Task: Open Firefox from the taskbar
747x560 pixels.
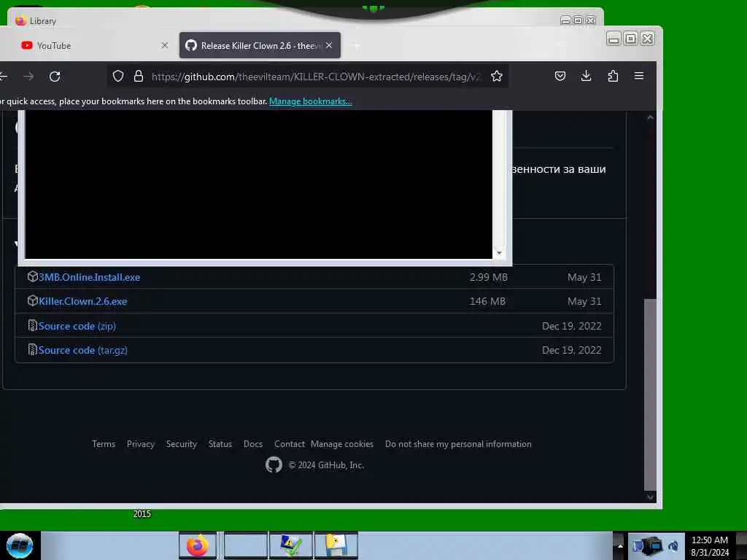Action: pos(198,545)
